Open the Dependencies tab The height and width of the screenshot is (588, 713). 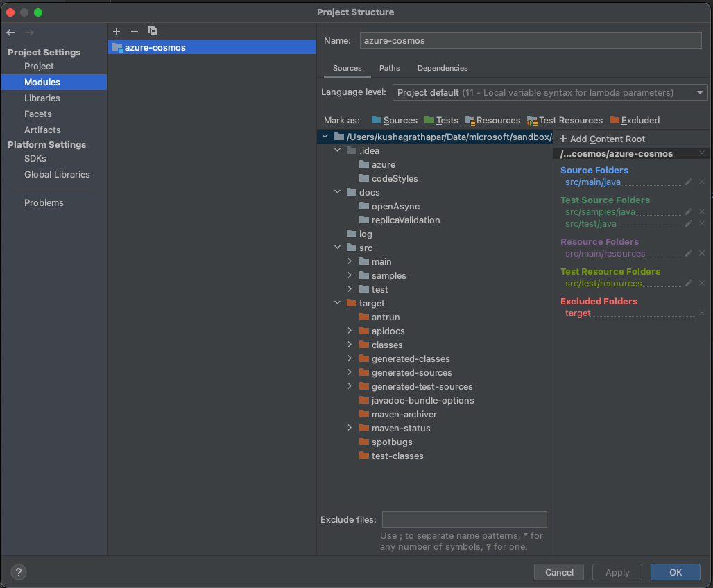click(x=443, y=68)
